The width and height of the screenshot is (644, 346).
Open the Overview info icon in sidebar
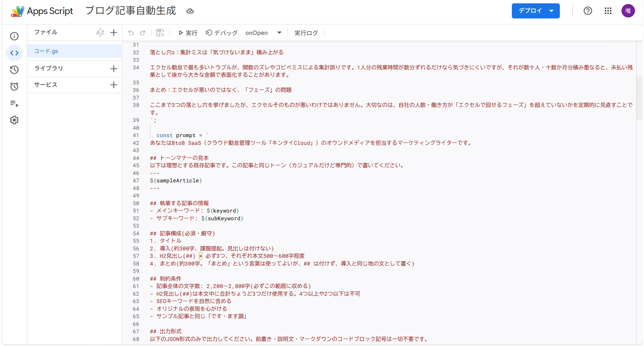pyautogui.click(x=14, y=36)
